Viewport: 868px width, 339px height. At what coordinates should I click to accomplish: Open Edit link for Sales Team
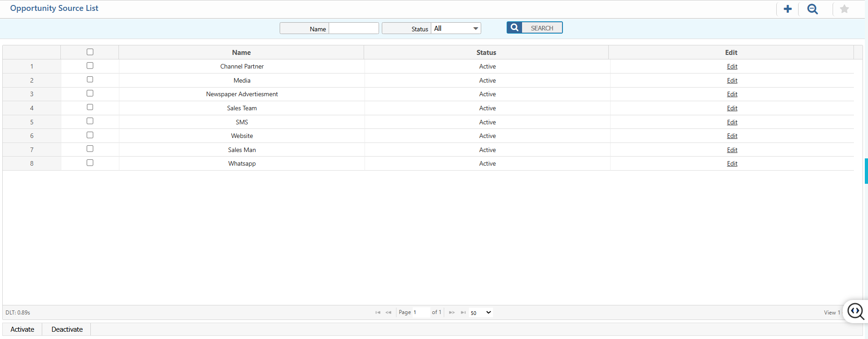[x=732, y=108]
